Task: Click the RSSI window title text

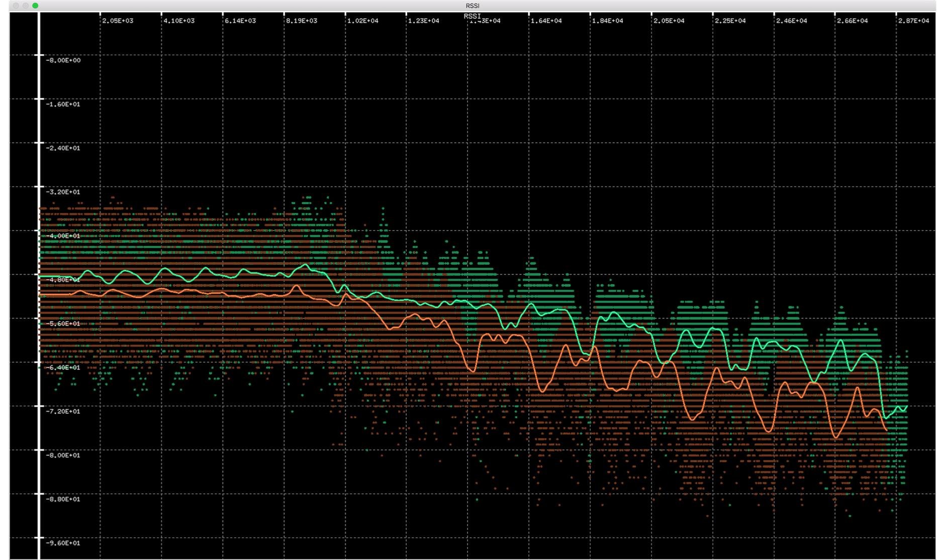Action: click(x=472, y=6)
